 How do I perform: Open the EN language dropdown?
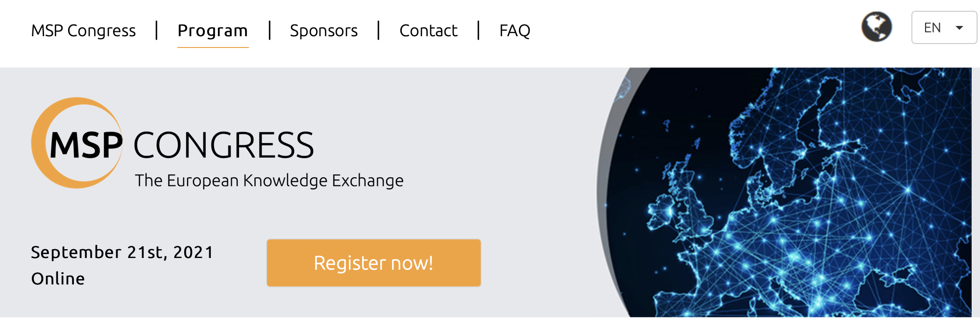pos(944,27)
